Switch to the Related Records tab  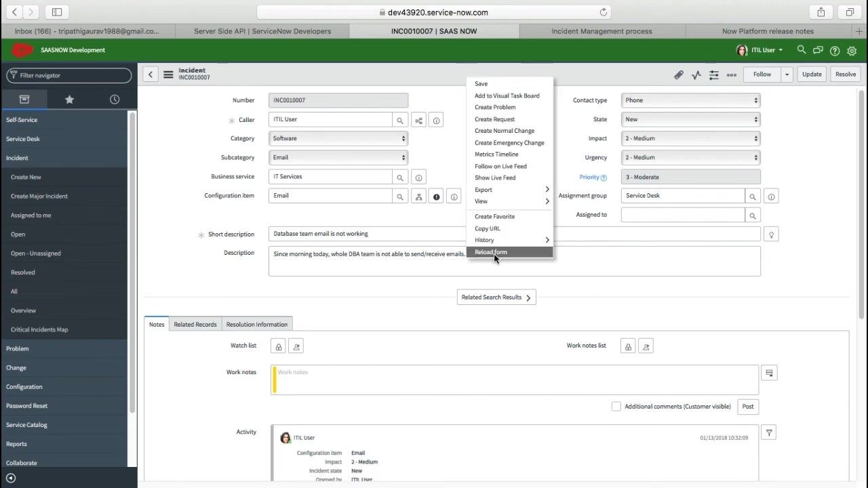click(x=195, y=325)
